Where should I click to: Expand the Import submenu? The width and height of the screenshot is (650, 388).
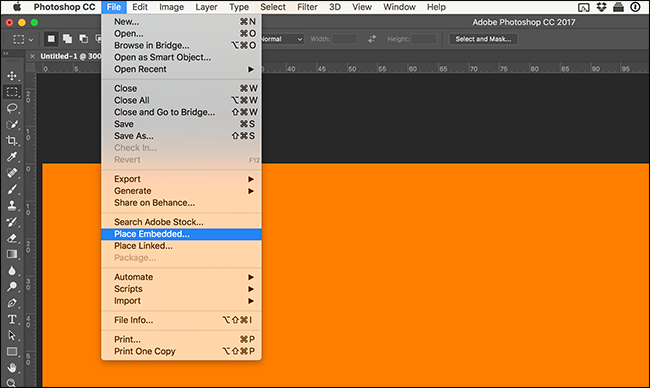pos(181,301)
